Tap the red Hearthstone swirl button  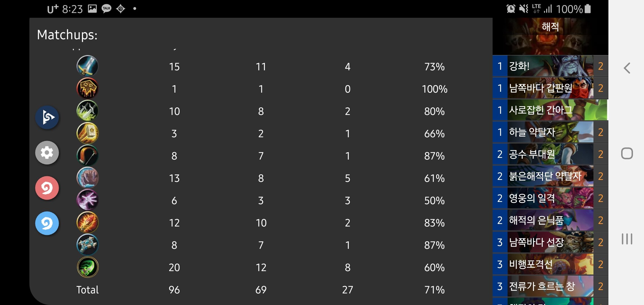coord(47,188)
